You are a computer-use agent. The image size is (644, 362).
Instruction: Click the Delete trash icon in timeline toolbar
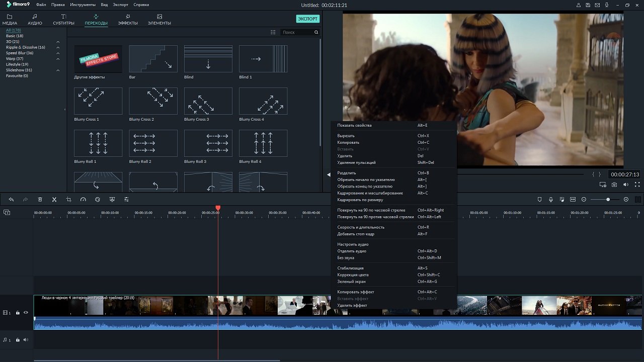(40, 200)
